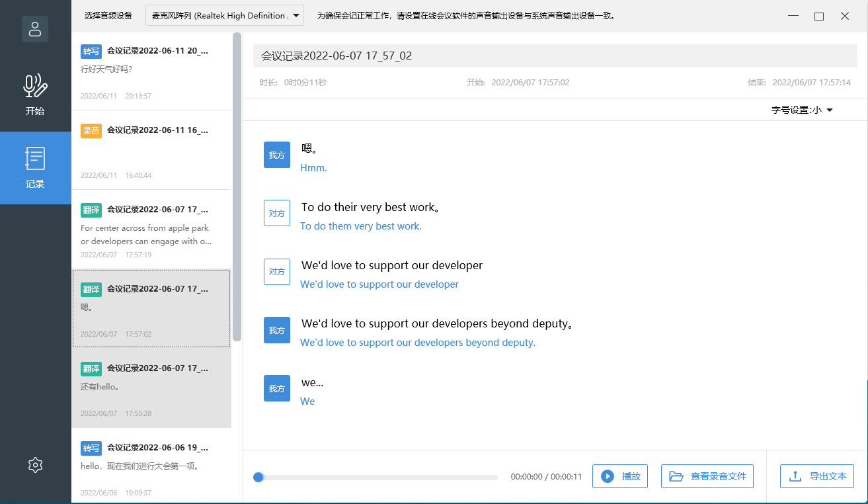Click the record list vertical scrollbar
Viewport: 868px width, 504px height.
(237, 187)
